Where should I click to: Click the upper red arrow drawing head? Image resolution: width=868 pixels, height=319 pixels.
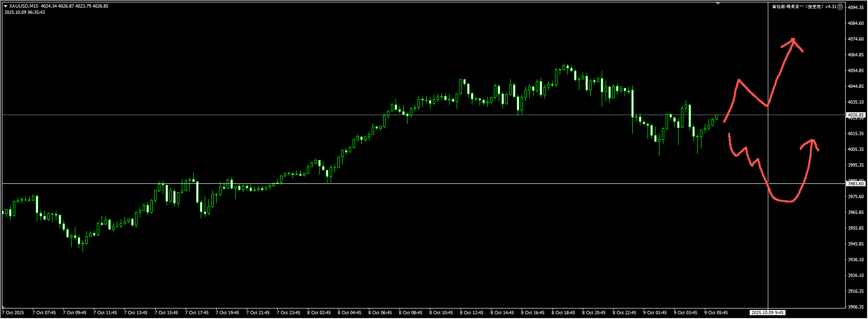(793, 40)
